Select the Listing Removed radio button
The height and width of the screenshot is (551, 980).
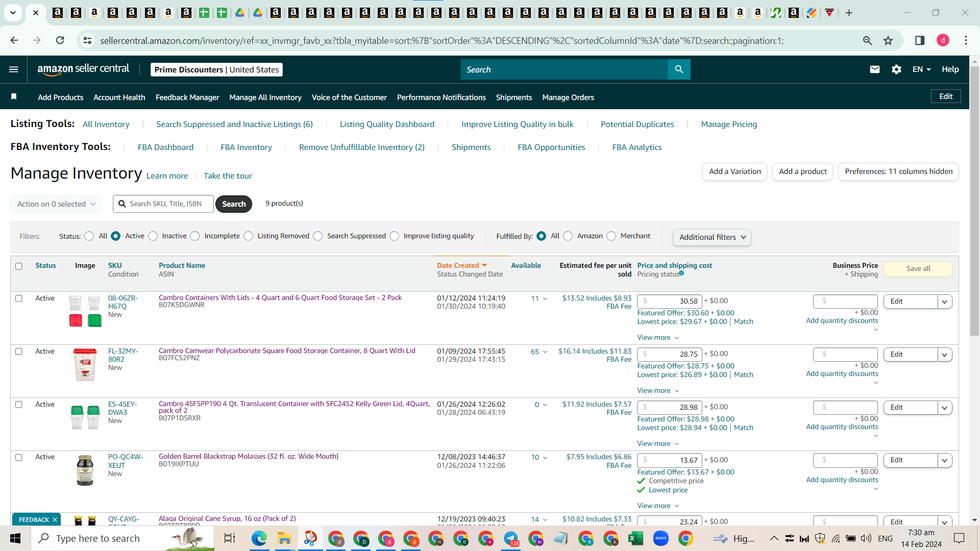tap(249, 236)
